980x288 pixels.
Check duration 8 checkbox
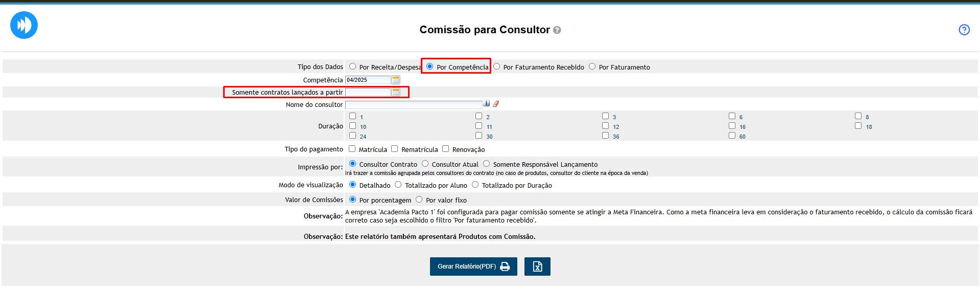[858, 116]
